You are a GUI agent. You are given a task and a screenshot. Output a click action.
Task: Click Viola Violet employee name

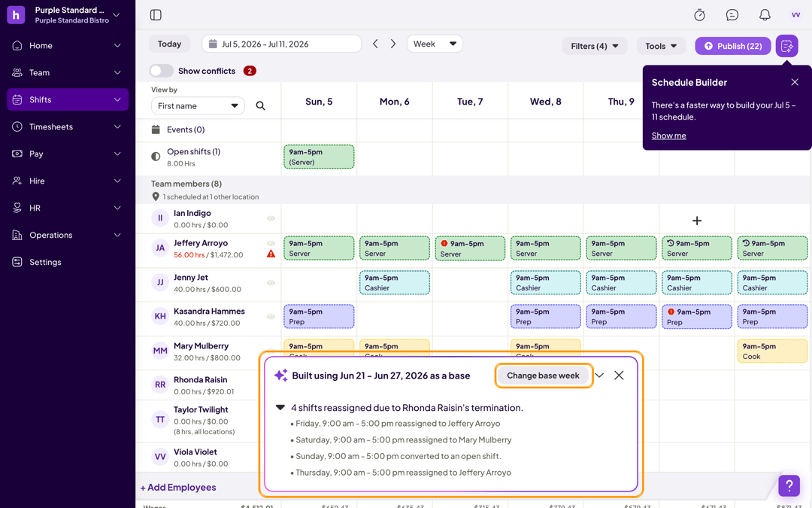pos(195,452)
